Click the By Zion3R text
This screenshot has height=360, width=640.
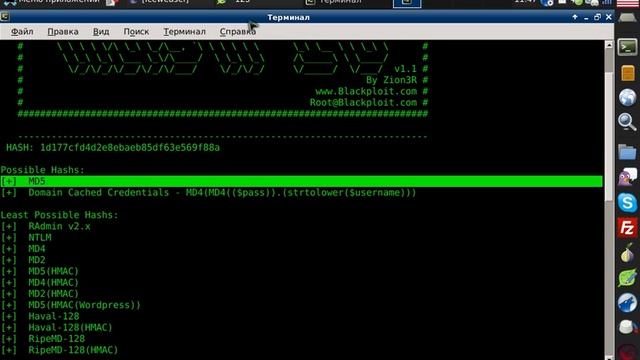391,80
